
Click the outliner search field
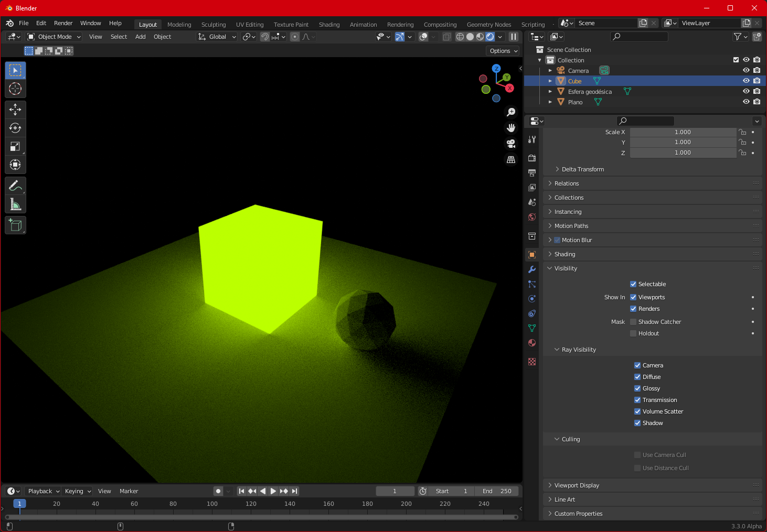639,37
